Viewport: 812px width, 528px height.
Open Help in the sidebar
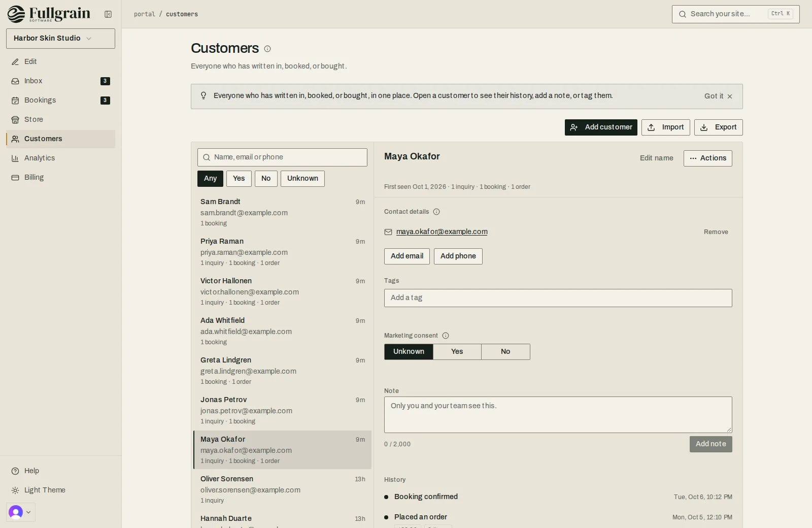coord(60,471)
